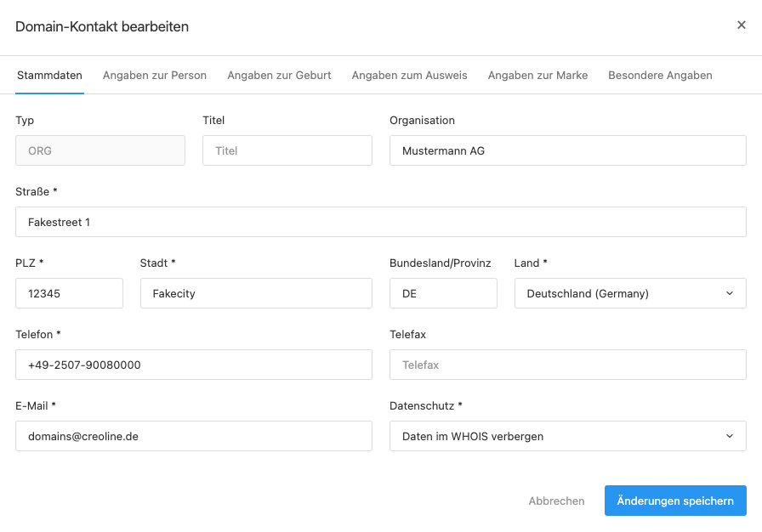Open the Angaben zur Person tab
The image size is (762, 532).
(x=155, y=76)
